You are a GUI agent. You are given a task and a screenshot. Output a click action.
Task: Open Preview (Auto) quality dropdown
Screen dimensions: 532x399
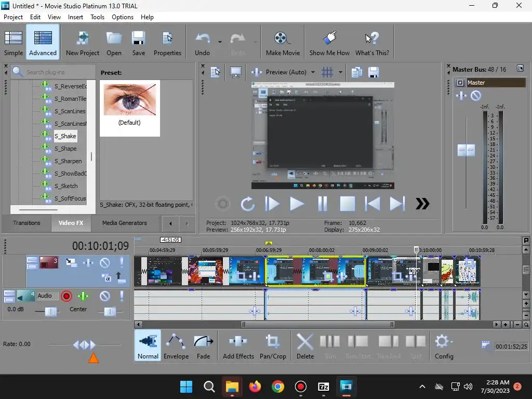click(313, 72)
